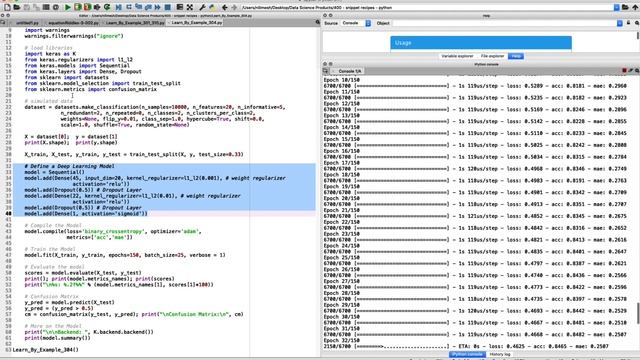Maximize the current pane
Viewport: 640px width, 360px height.
(x=180, y=7)
